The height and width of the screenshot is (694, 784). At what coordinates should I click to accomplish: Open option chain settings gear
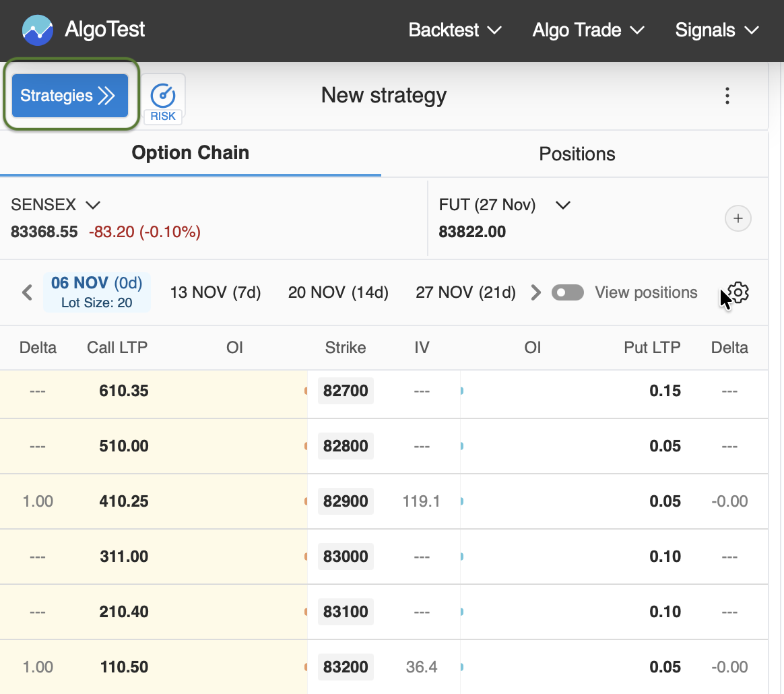coord(738,292)
